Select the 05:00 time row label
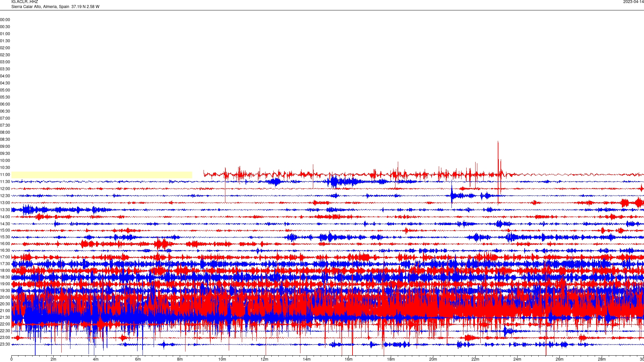644x362 pixels. coord(5,90)
